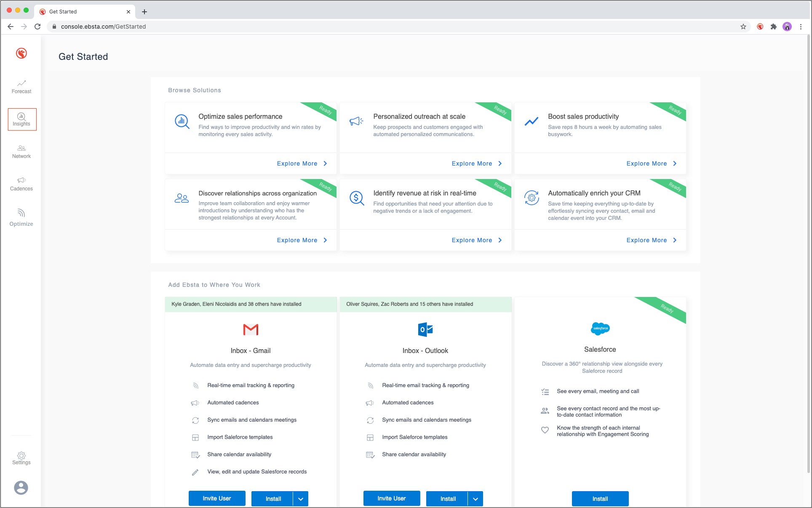
Task: Select the Optimize sidebar icon
Action: coord(21,217)
